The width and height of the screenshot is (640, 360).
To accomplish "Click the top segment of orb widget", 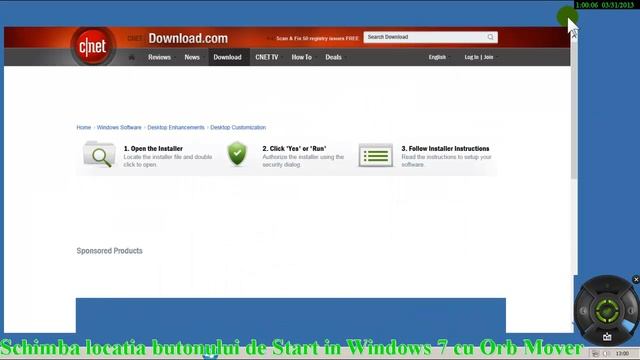I will click(607, 286).
